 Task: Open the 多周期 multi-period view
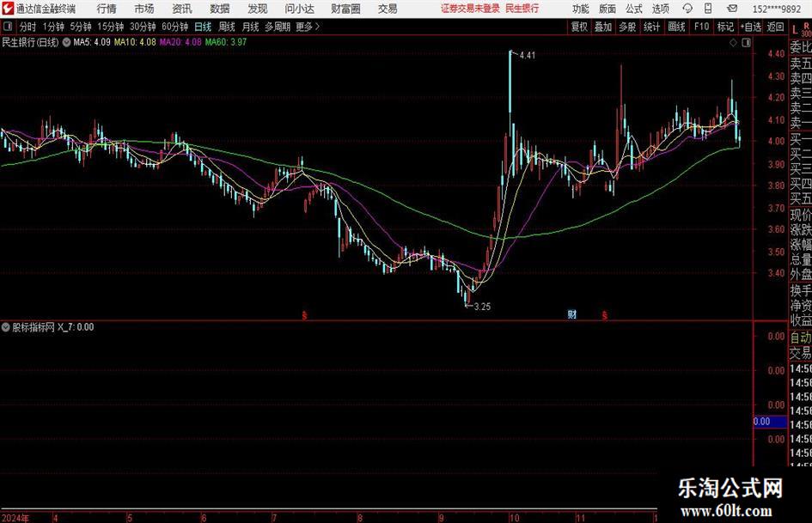click(278, 27)
